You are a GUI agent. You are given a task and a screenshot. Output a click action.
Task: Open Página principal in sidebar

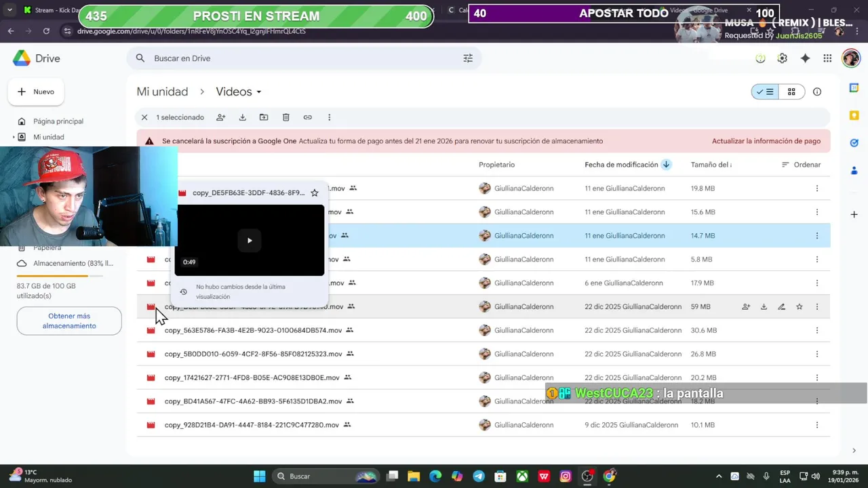click(58, 121)
